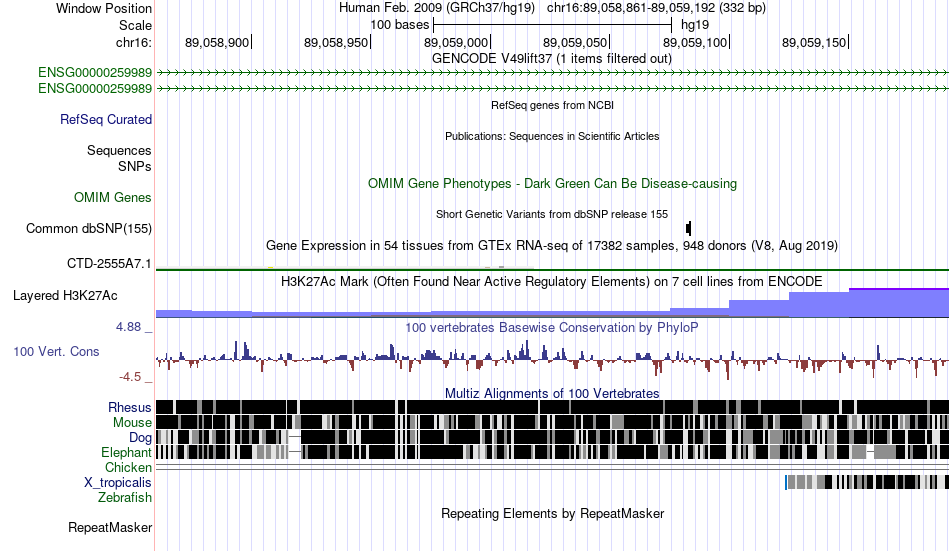This screenshot has height=551, width=950.
Task: Click the -4.5 PhyloP lower axis value
Action: (x=130, y=377)
